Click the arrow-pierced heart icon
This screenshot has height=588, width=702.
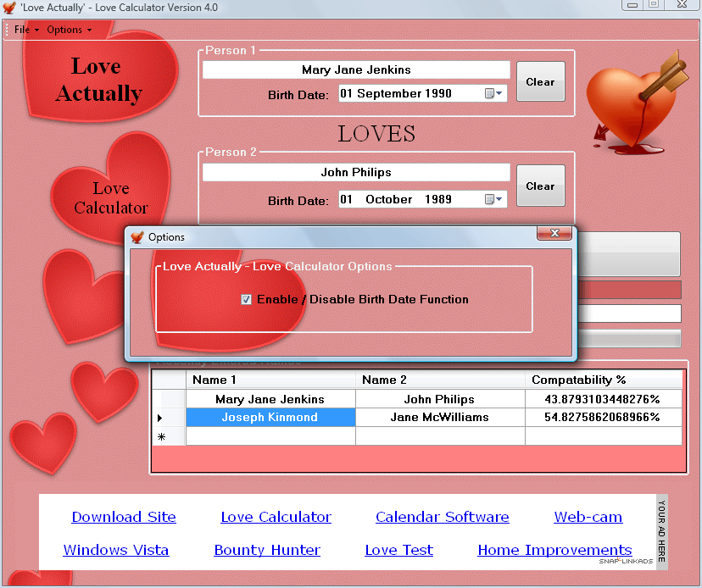(633, 100)
